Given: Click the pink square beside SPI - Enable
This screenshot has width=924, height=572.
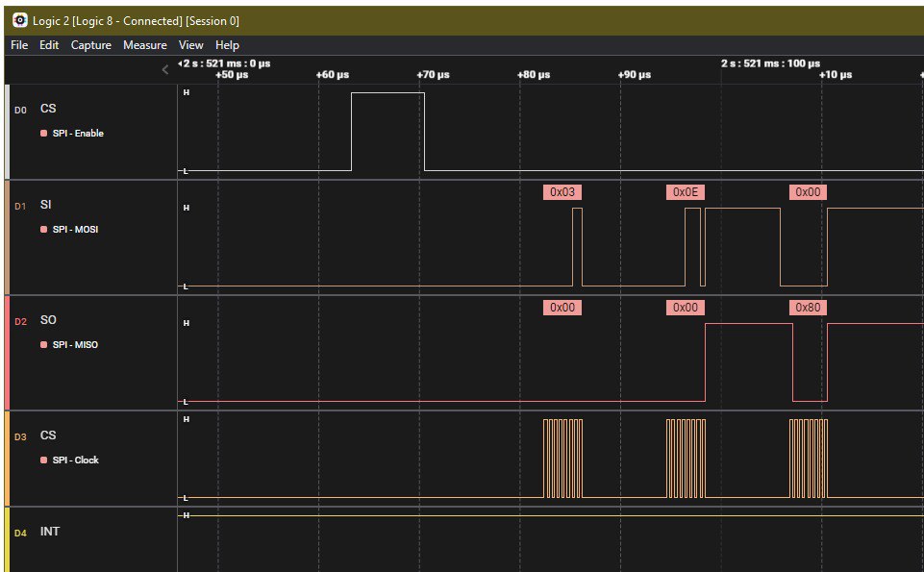Looking at the screenshot, I should 44,134.
